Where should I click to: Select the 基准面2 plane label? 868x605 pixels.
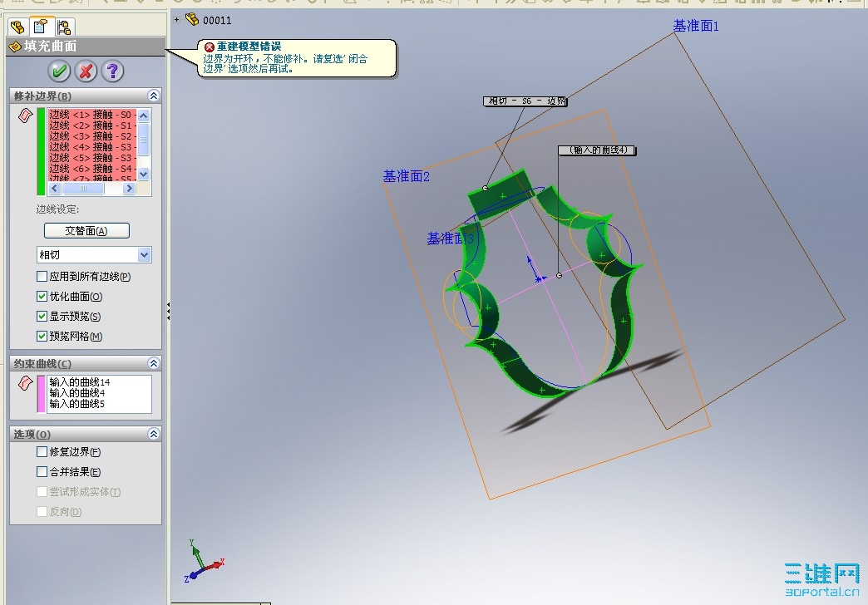click(407, 176)
